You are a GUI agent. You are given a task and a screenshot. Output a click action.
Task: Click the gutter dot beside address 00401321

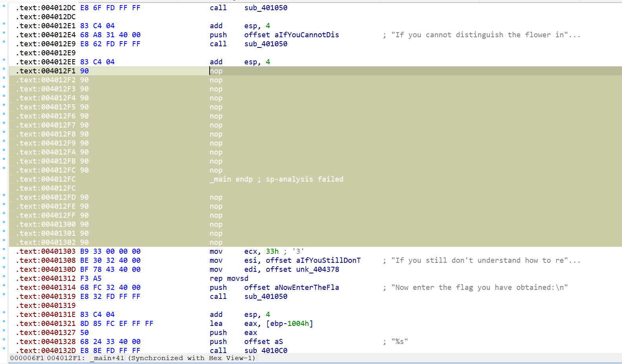coord(4,322)
